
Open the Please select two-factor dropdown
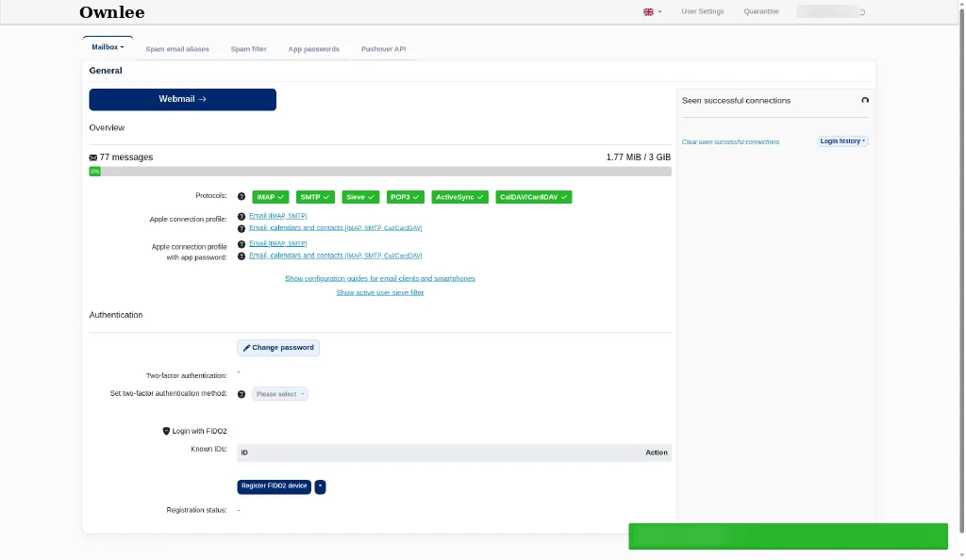[x=279, y=394]
